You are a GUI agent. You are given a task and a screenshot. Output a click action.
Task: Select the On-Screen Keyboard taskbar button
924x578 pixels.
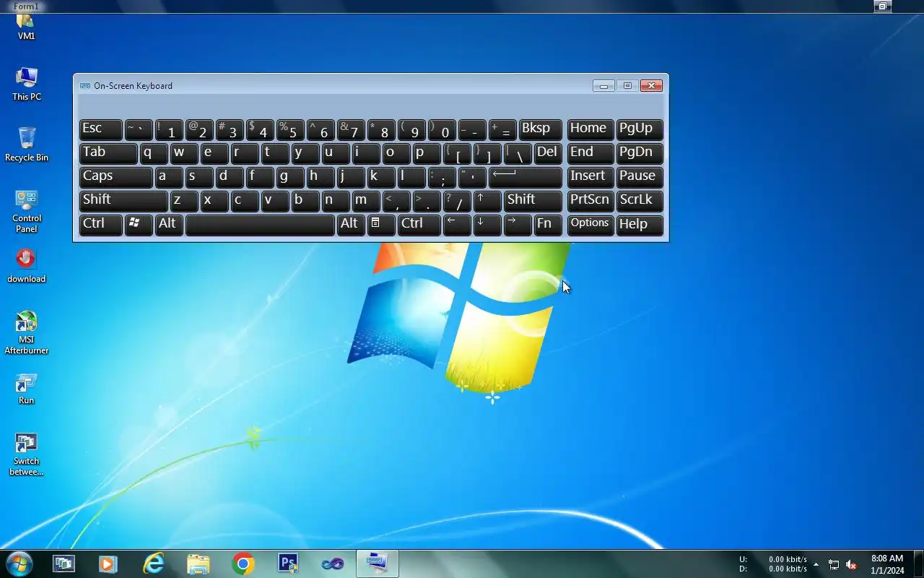pyautogui.click(x=377, y=564)
